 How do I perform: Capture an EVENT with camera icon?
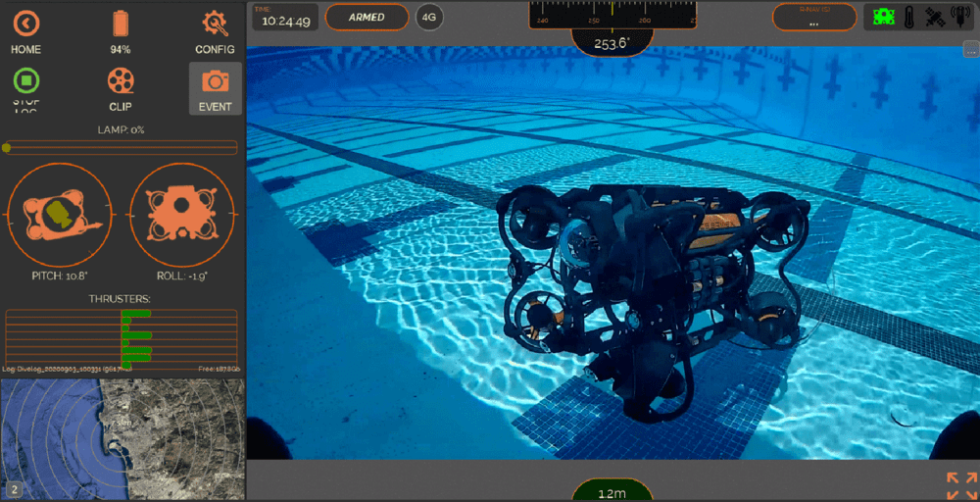pyautogui.click(x=215, y=88)
